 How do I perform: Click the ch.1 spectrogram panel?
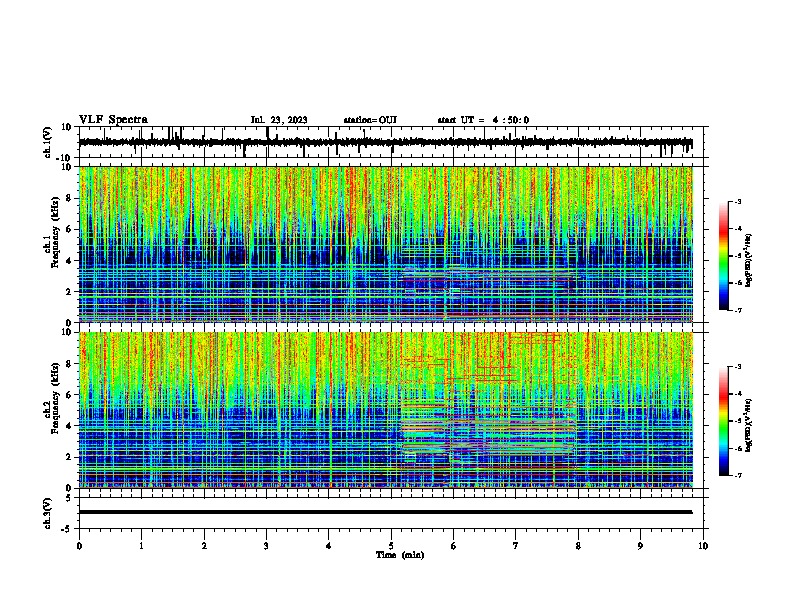pyautogui.click(x=386, y=244)
